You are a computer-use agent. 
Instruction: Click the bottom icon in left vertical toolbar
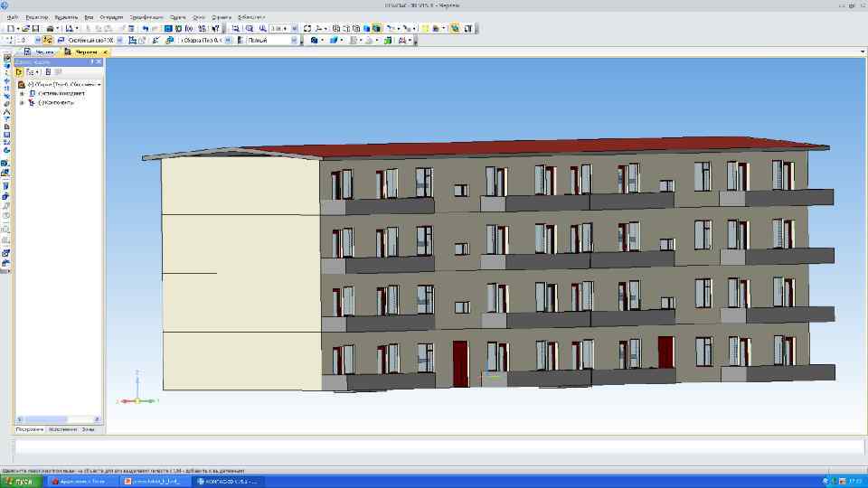tap(6, 263)
